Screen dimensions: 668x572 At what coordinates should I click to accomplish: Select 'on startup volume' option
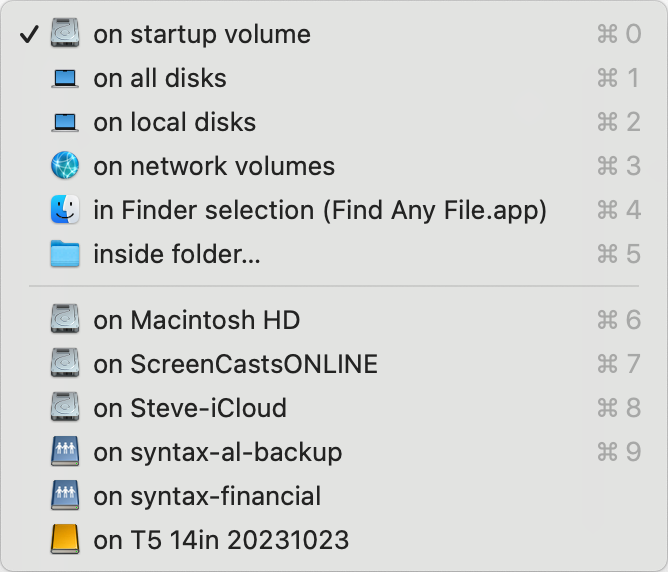click(202, 34)
